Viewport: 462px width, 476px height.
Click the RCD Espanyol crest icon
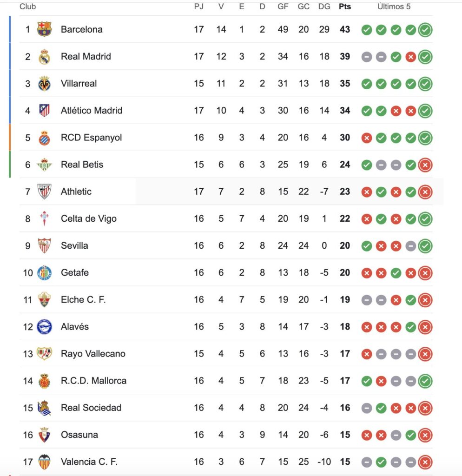click(x=44, y=138)
